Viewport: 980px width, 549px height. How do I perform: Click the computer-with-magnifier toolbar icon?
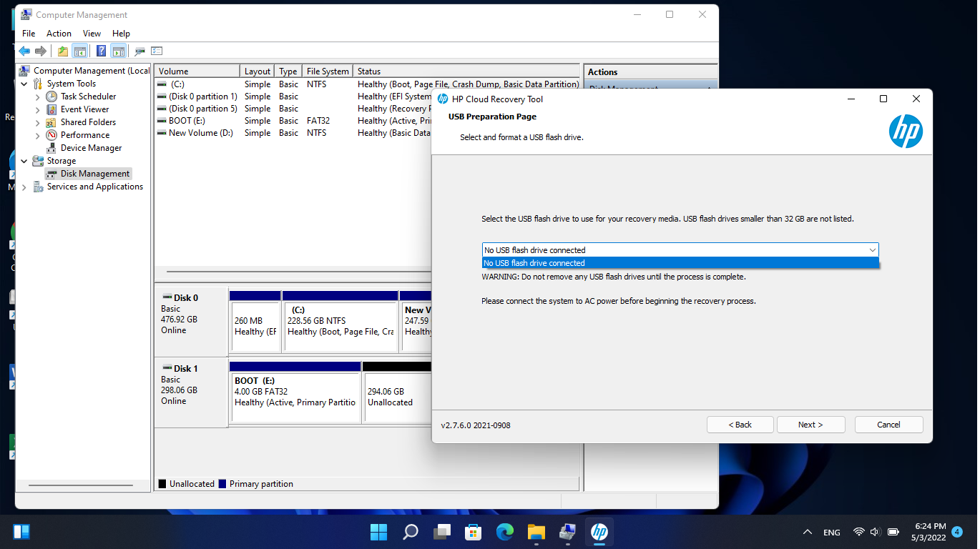pyautogui.click(x=139, y=51)
